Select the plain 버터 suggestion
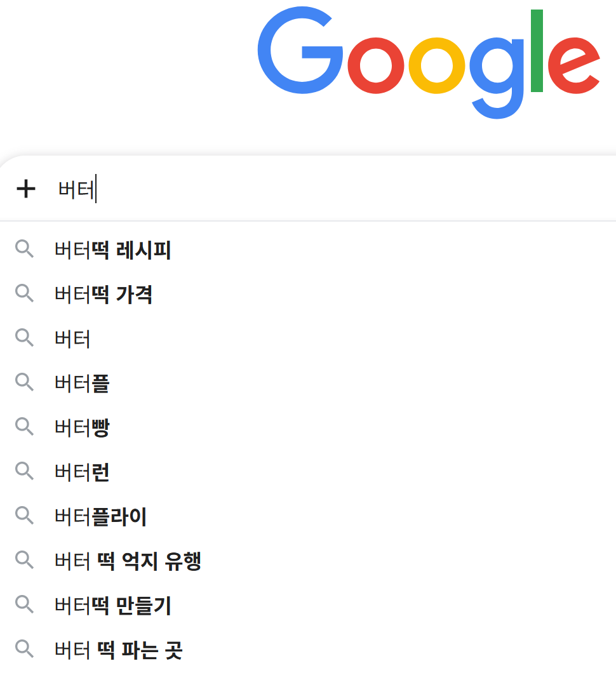Image resolution: width=616 pixels, height=675 pixels. click(72, 340)
